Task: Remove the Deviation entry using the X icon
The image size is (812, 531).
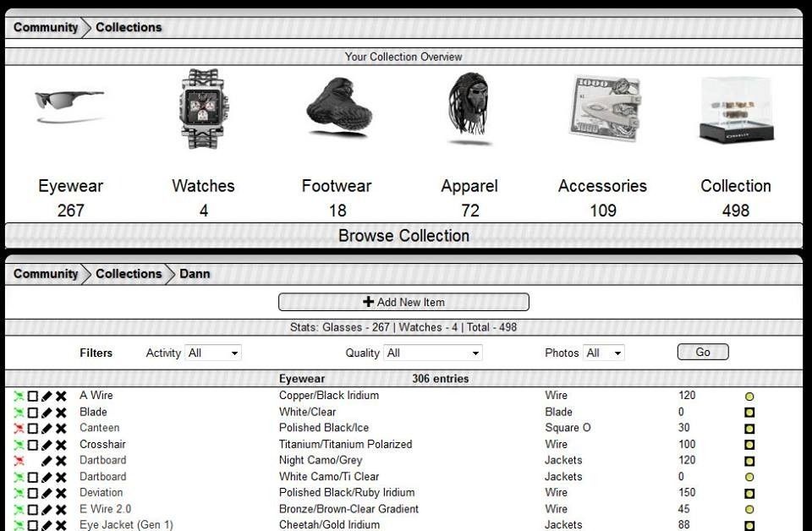Action: (x=62, y=493)
